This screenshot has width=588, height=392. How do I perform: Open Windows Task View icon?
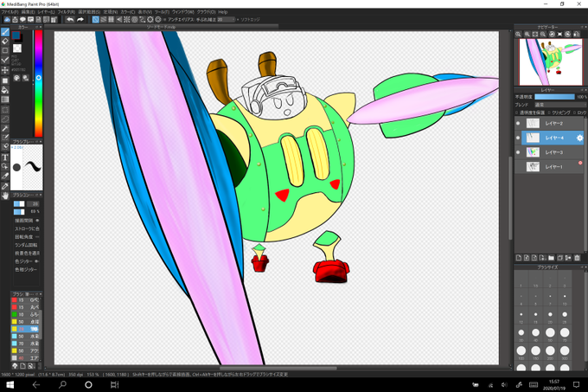coord(114,385)
